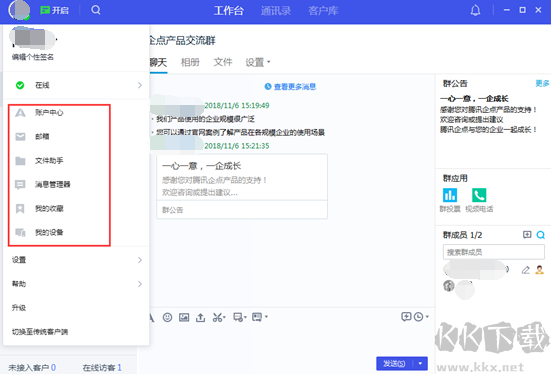Open the emoji smiley picker
This screenshot has height=374, width=551.
(x=167, y=317)
